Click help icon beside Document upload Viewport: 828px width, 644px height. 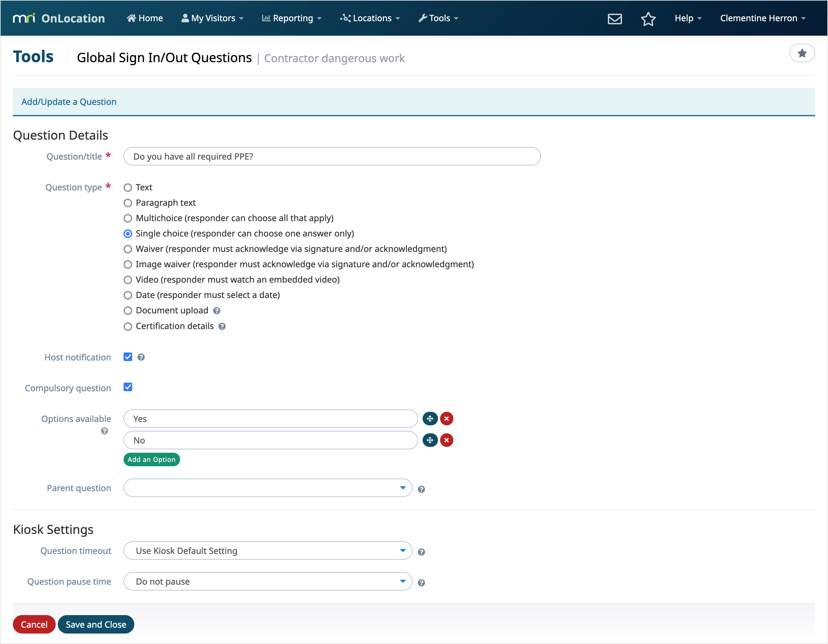coord(217,311)
